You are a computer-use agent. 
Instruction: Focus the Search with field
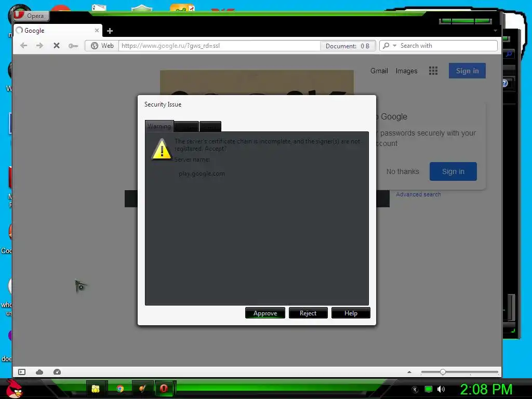tap(448, 46)
